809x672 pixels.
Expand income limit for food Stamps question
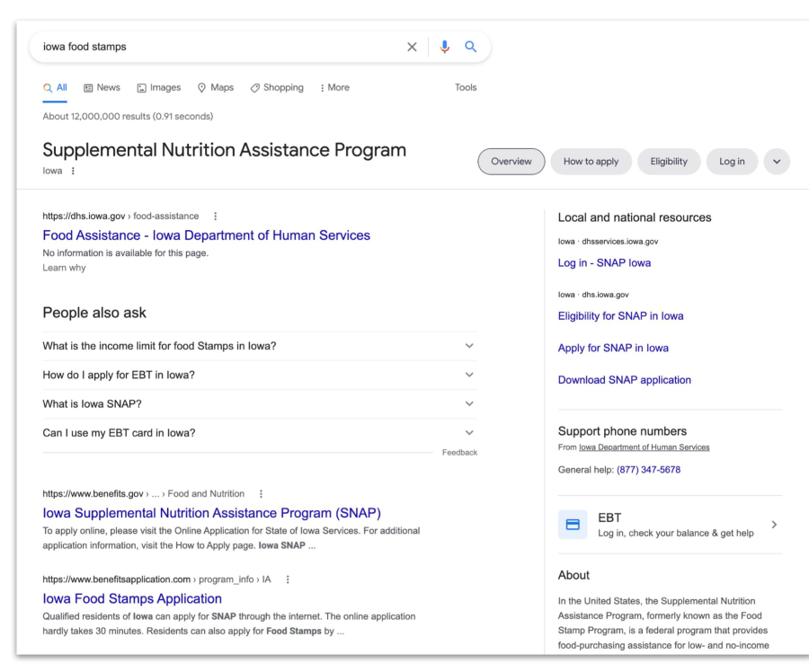(x=260, y=346)
